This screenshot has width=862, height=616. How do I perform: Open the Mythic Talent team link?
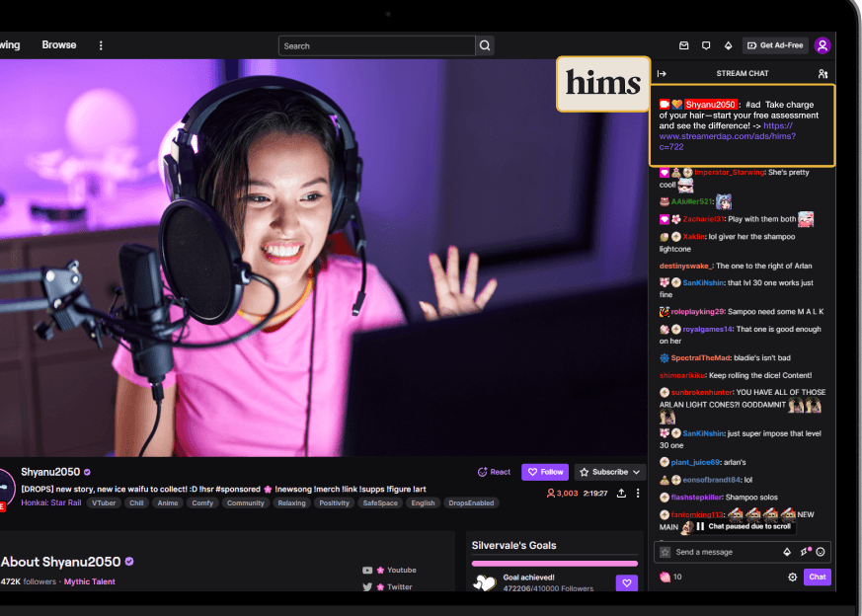tap(90, 581)
